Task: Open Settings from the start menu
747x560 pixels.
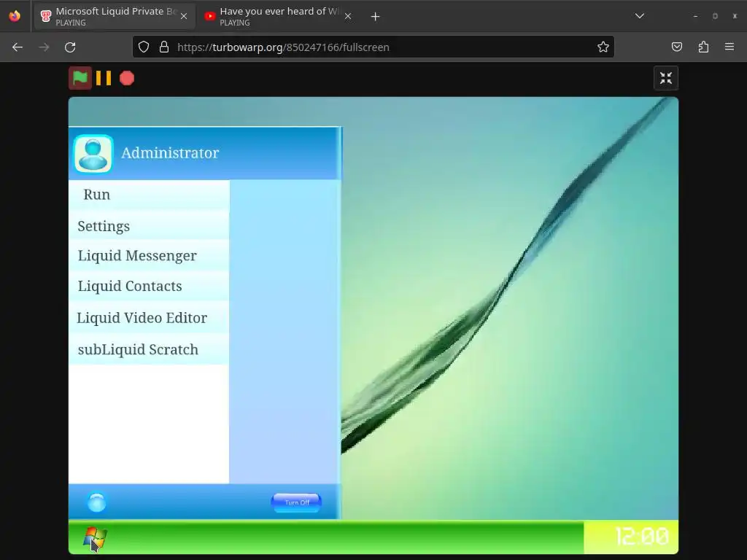Action: [149, 226]
